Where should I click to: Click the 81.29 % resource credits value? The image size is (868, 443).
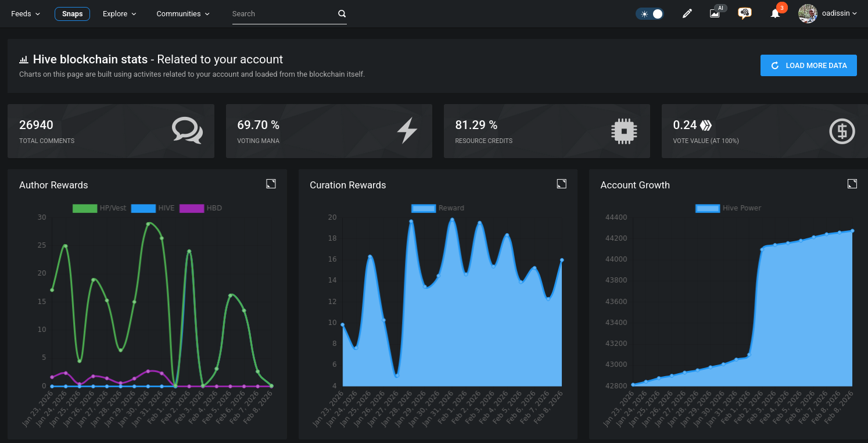pyautogui.click(x=476, y=125)
